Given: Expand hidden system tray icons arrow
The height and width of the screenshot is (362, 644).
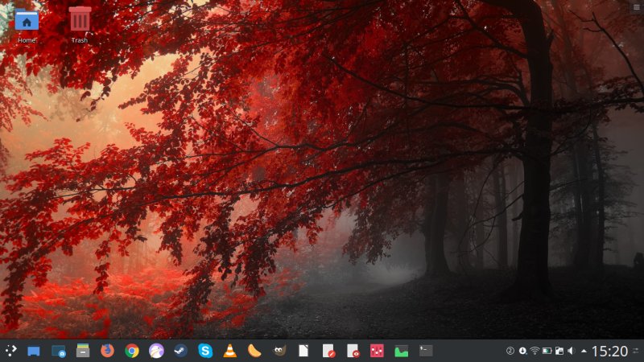Looking at the screenshot, I should (x=584, y=351).
